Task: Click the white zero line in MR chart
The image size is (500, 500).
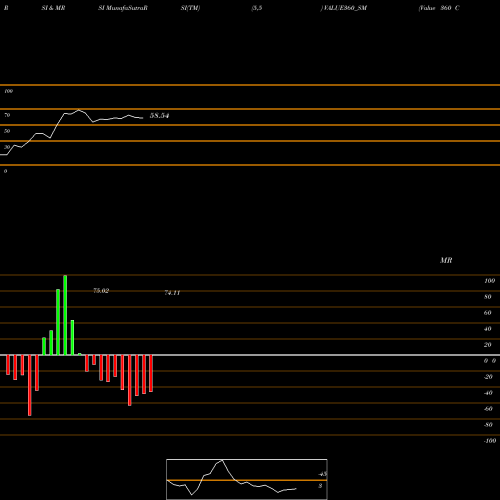Action: click(x=250, y=355)
